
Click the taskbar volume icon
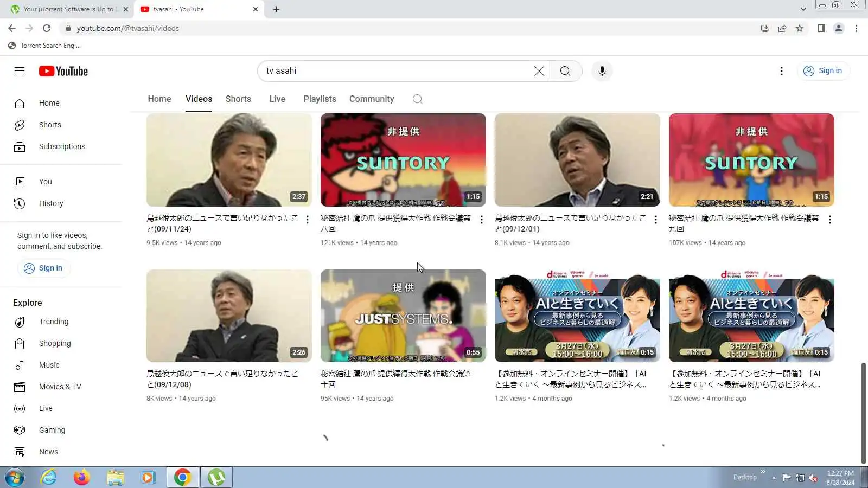813,478
